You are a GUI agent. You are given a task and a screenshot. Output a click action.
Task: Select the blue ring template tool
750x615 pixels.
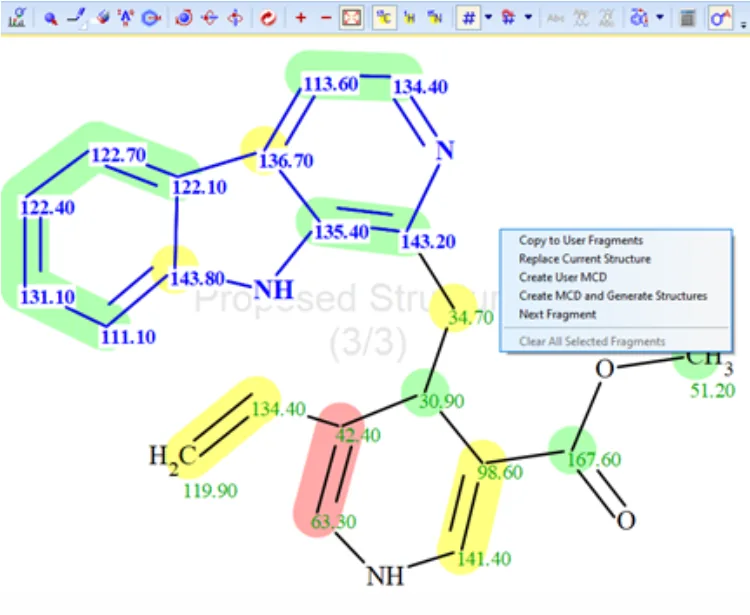[x=151, y=18]
